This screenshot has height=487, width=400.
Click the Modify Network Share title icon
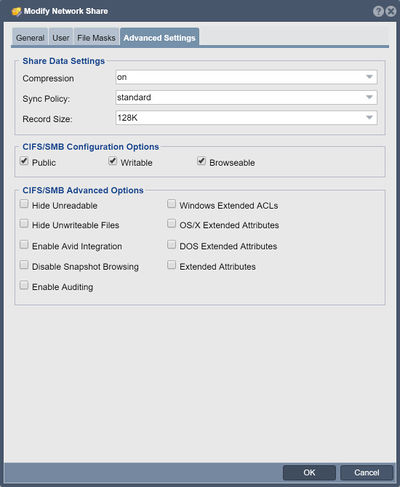point(16,11)
